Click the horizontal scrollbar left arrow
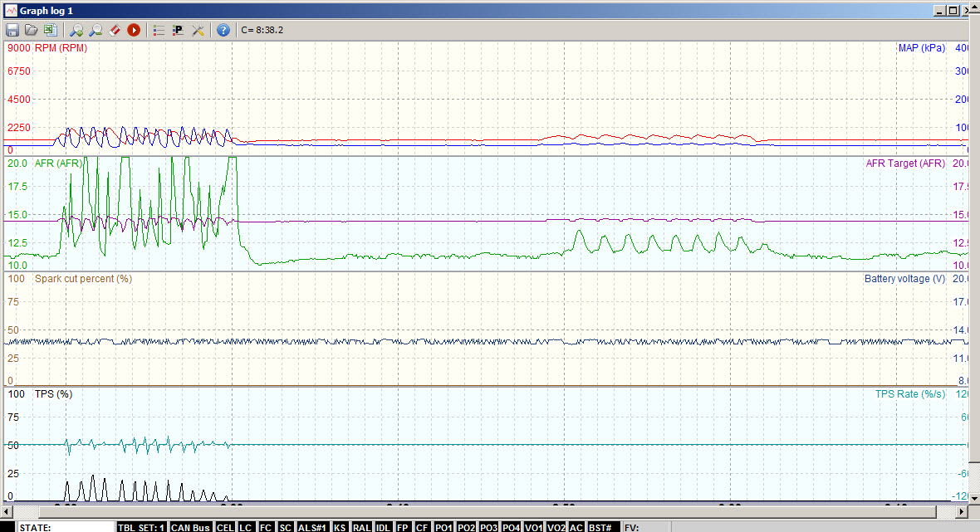The image size is (980, 532). (7, 510)
